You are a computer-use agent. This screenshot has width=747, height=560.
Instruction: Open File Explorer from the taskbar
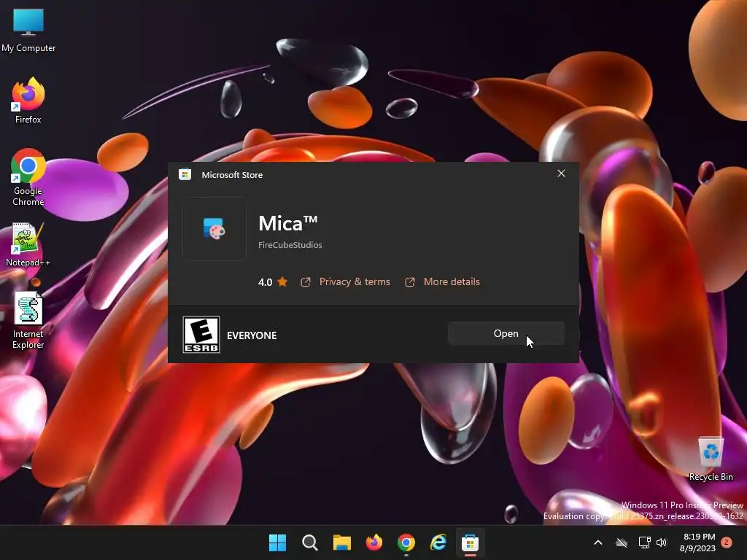pyautogui.click(x=341, y=542)
